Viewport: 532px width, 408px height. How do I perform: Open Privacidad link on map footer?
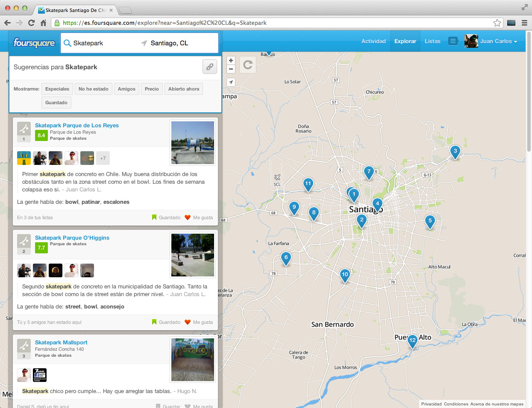point(432,404)
